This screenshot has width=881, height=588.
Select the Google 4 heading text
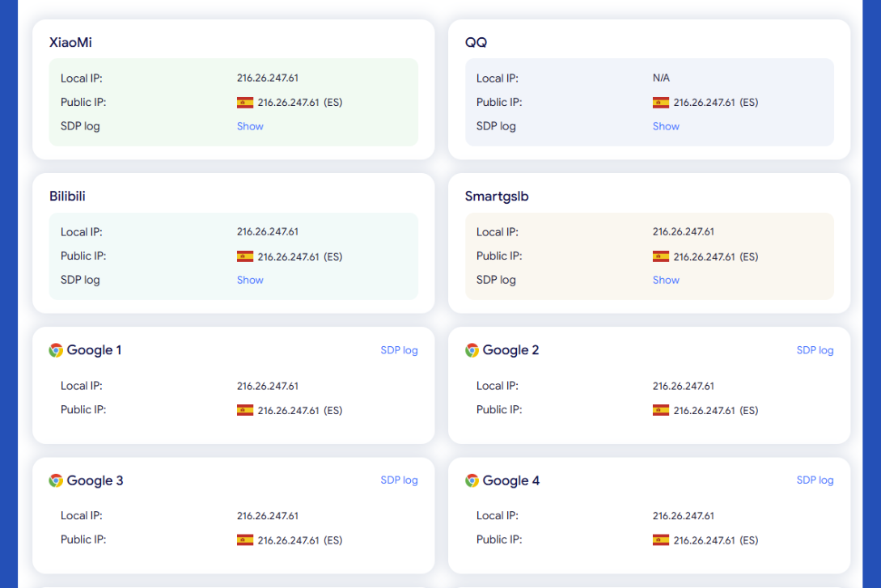[510, 480]
